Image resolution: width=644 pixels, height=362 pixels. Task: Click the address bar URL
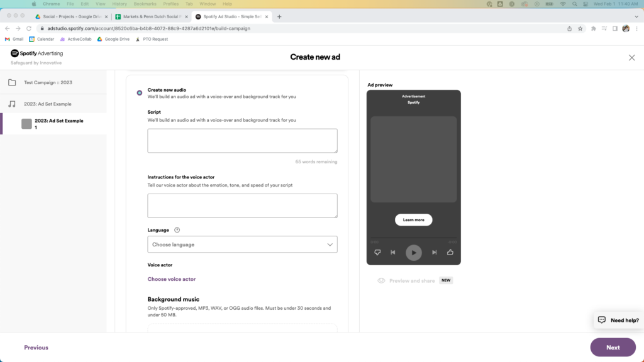[148, 28]
